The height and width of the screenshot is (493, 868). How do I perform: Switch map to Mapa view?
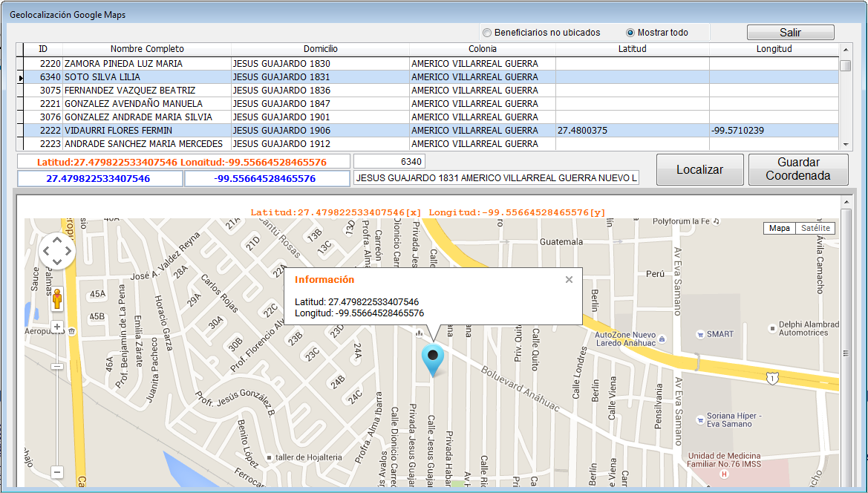click(x=779, y=228)
